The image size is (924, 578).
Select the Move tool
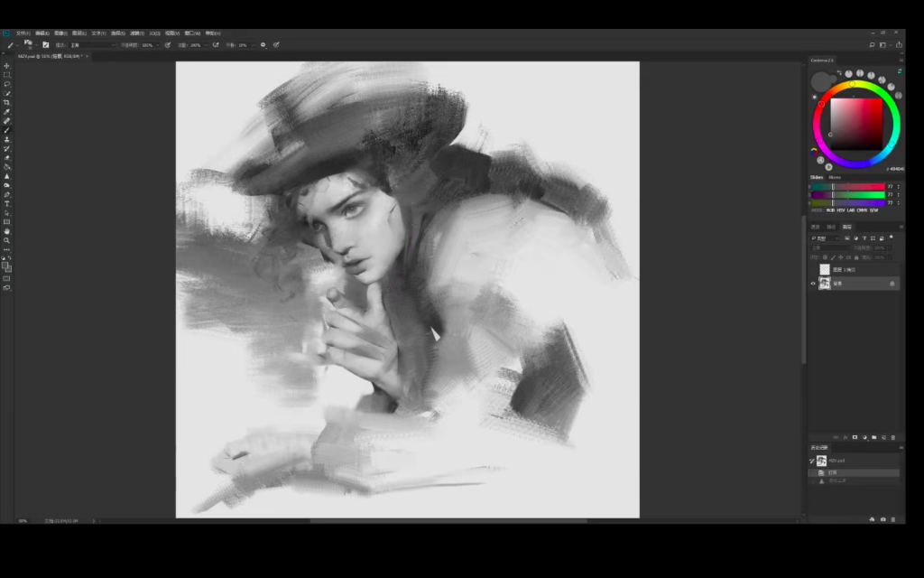(6, 66)
